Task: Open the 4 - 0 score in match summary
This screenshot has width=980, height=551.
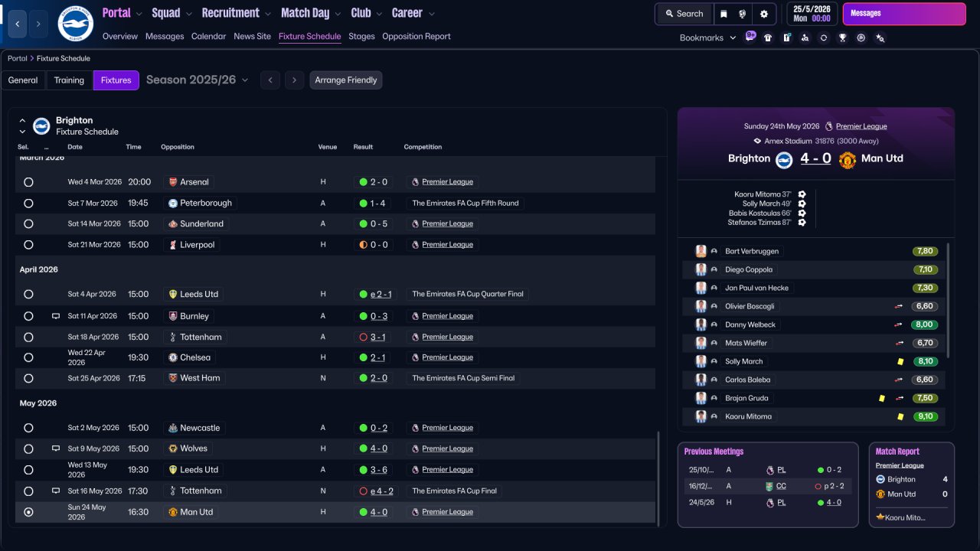Action: click(x=815, y=158)
